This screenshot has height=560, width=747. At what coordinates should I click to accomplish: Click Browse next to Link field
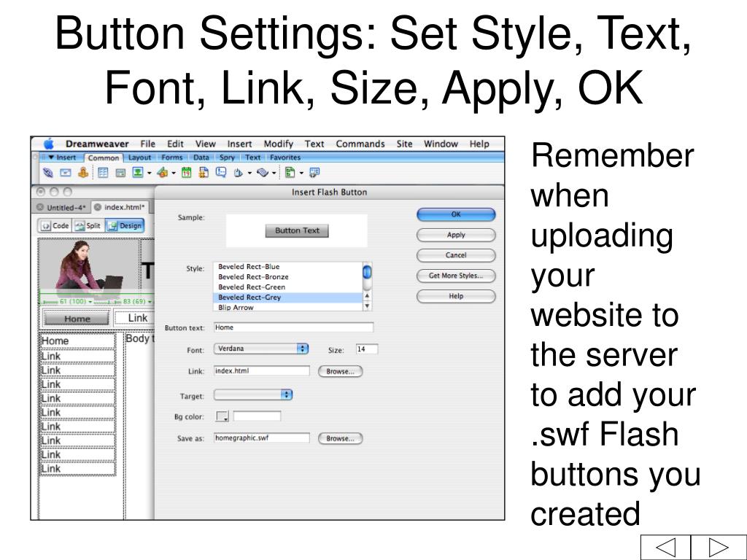coord(340,371)
